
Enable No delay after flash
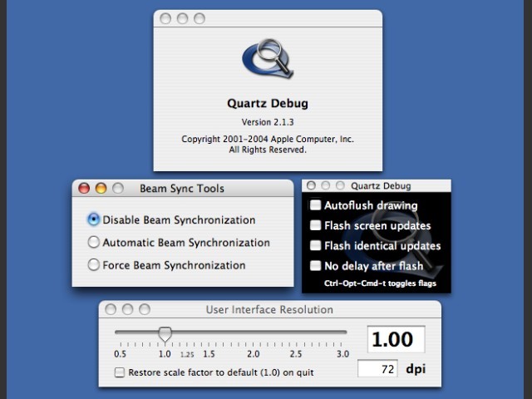click(315, 265)
